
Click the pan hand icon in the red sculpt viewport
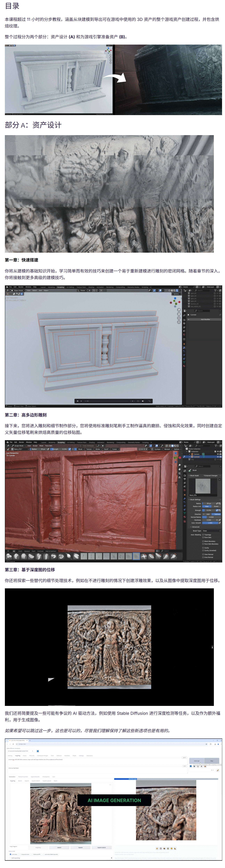click(x=180, y=469)
